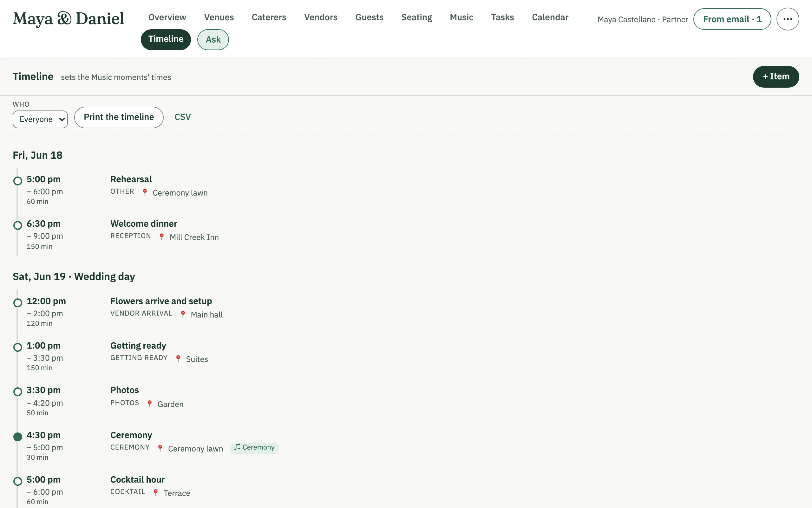
Task: Select the active Timeline tab
Action: click(x=166, y=39)
